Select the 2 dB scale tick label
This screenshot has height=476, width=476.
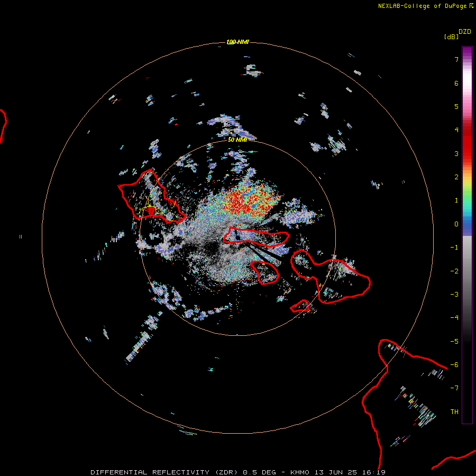456,177
